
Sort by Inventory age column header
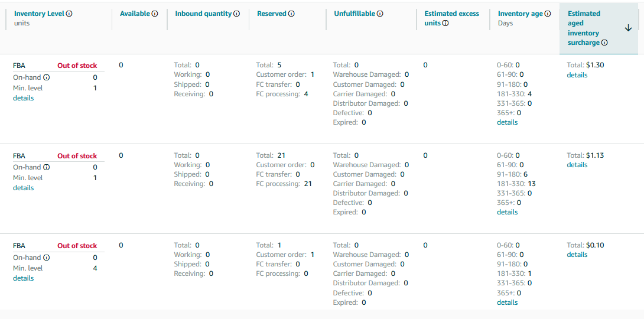pos(520,14)
